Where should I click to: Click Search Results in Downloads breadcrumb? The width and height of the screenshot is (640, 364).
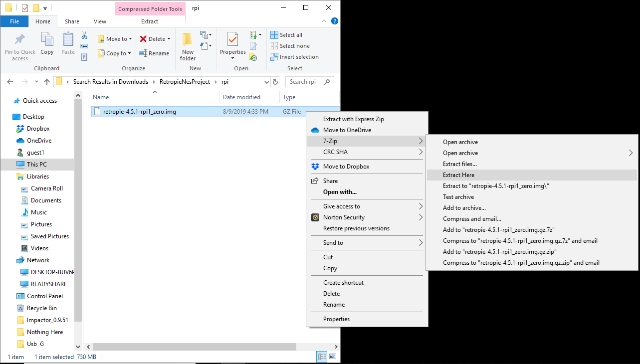[x=111, y=82]
